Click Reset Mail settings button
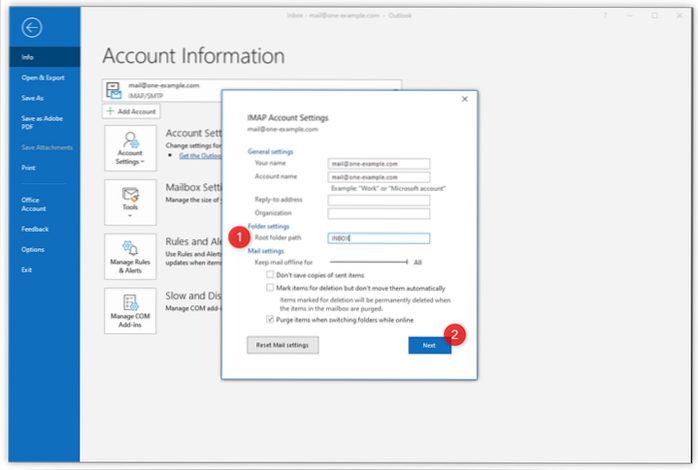 283,345
